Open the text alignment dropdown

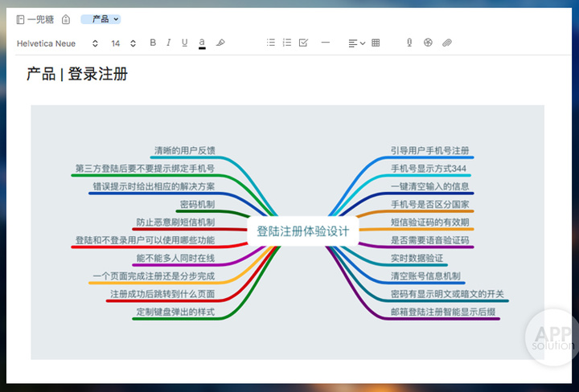(357, 43)
